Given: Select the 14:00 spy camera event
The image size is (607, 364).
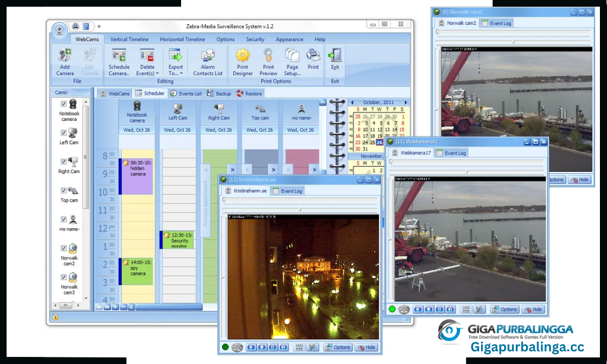Looking at the screenshot, I should tap(136, 271).
